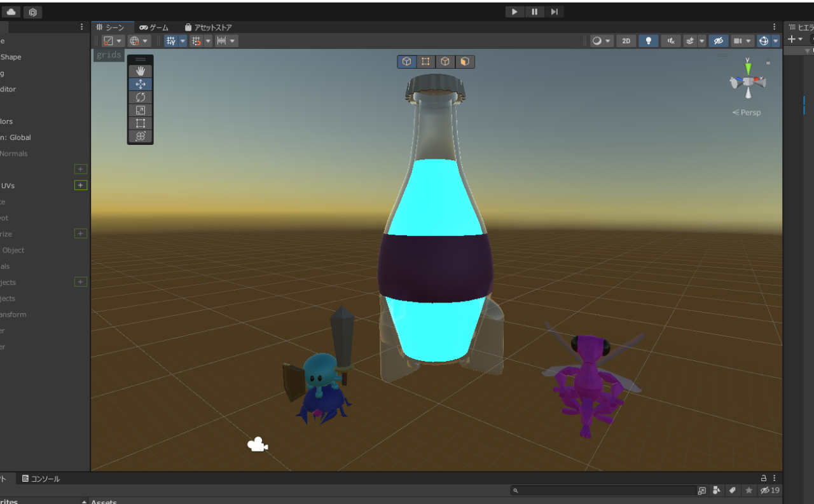Toggle 2D scene view mode

[626, 41]
